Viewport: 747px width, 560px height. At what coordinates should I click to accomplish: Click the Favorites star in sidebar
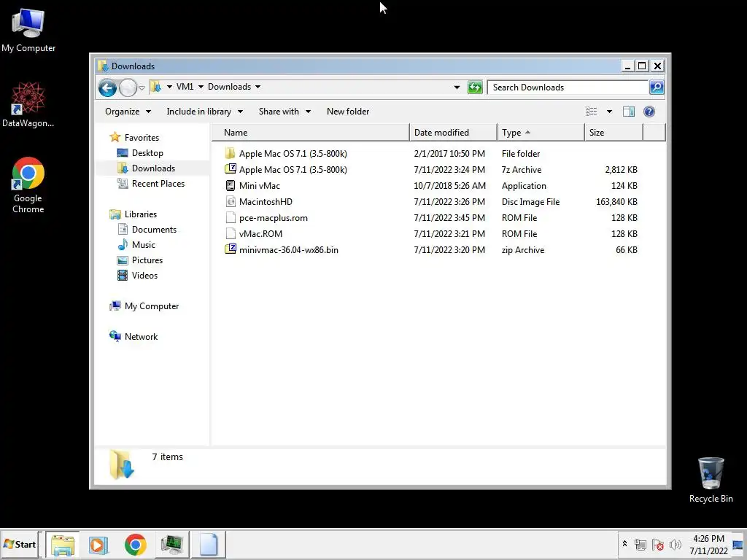pos(115,137)
